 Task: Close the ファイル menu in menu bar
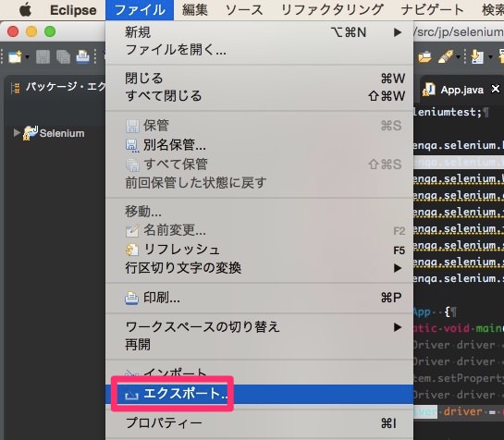[140, 10]
